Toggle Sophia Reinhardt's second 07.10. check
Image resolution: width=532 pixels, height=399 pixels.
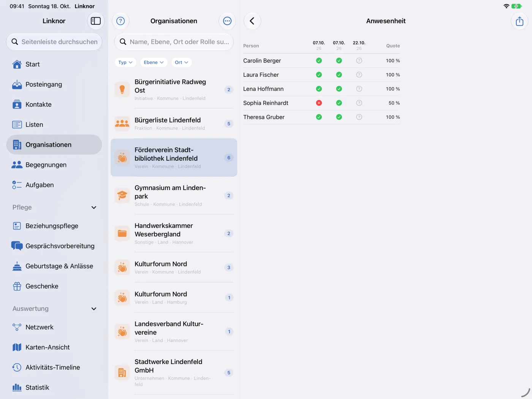pyautogui.click(x=339, y=103)
